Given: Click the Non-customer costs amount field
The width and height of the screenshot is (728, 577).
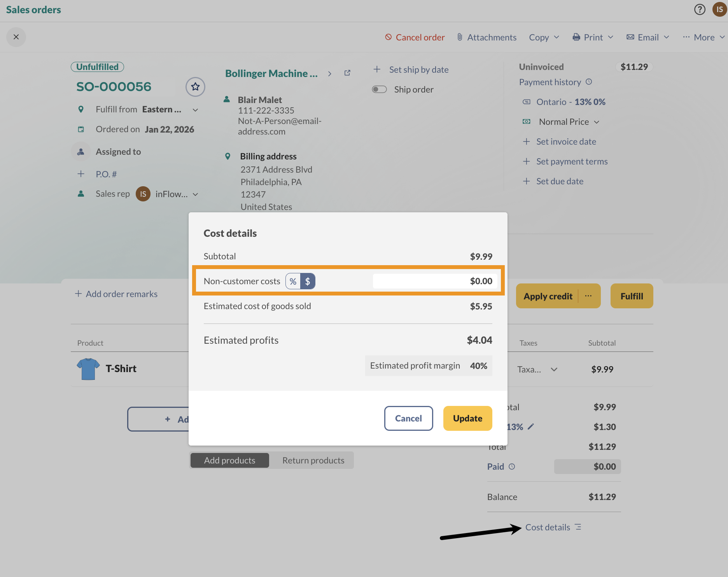Looking at the screenshot, I should pyautogui.click(x=435, y=281).
